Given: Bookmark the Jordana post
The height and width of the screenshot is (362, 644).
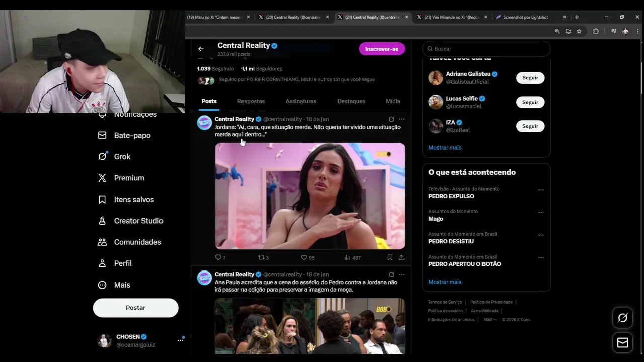Looking at the screenshot, I should coord(390,257).
